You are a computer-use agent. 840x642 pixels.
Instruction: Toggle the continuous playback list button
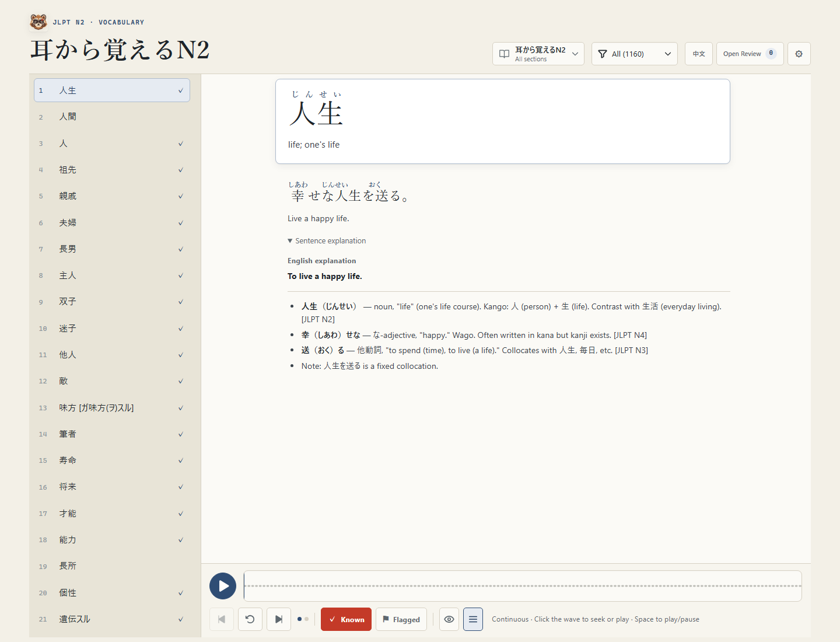point(473,619)
